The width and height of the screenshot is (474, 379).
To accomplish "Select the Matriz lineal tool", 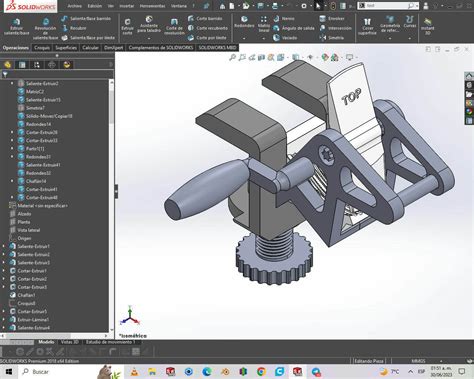I will tap(264, 24).
